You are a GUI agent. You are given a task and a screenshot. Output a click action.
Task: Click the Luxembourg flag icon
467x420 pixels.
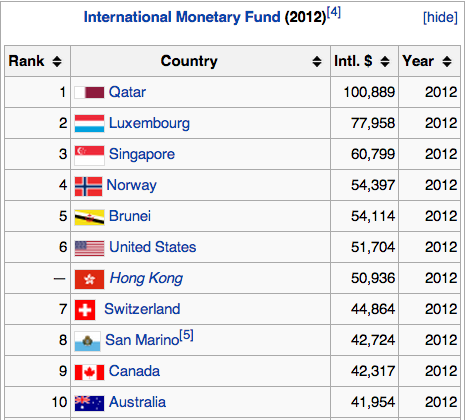pos(89,123)
